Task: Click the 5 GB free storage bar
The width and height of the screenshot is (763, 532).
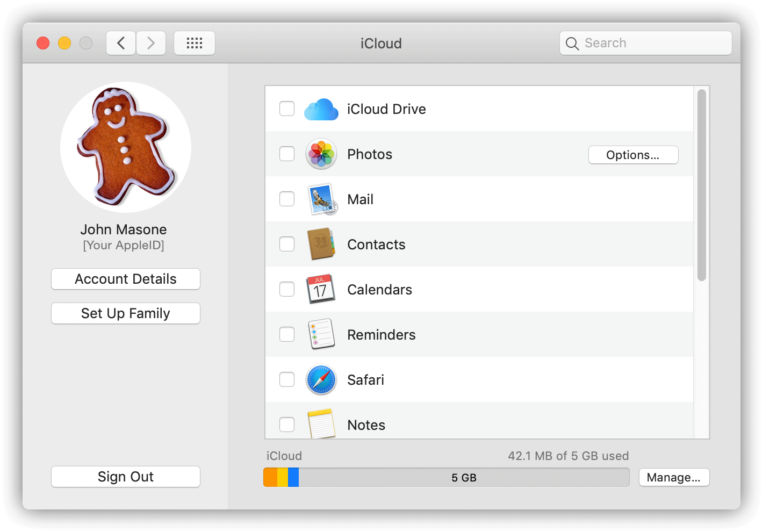Action: tap(464, 477)
